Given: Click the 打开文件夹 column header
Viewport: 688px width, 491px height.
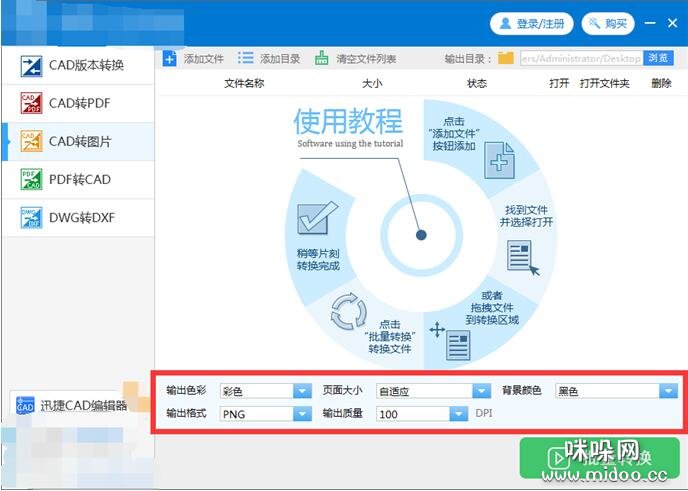Looking at the screenshot, I should [x=605, y=83].
